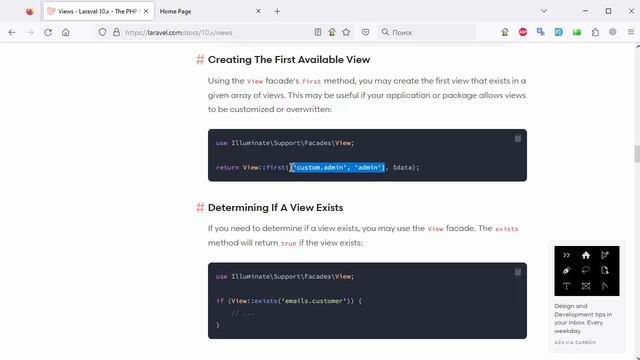Minimize the browser window
Viewport: 640px width, 360px height.
click(x=585, y=11)
